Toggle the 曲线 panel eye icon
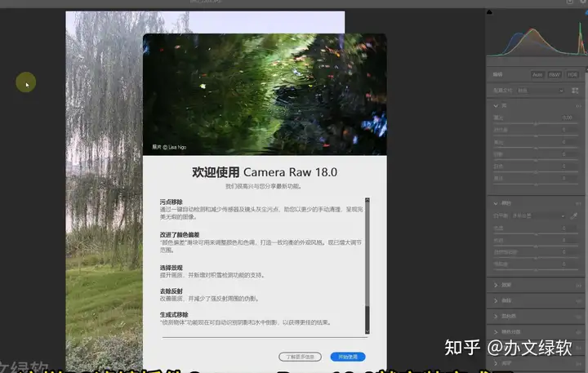Image resolution: width=588 pixels, height=373 pixels. click(579, 300)
